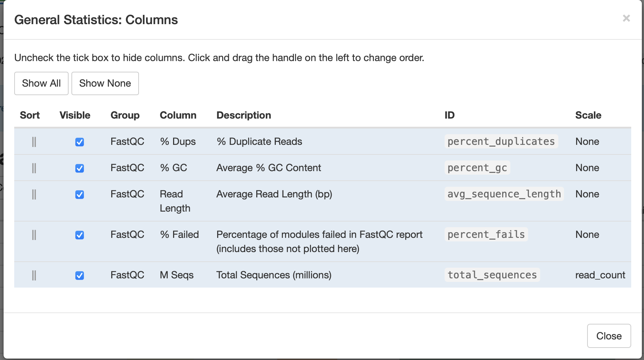Image resolution: width=644 pixels, height=360 pixels.
Task: Click the read_count scale value
Action: 600,275
